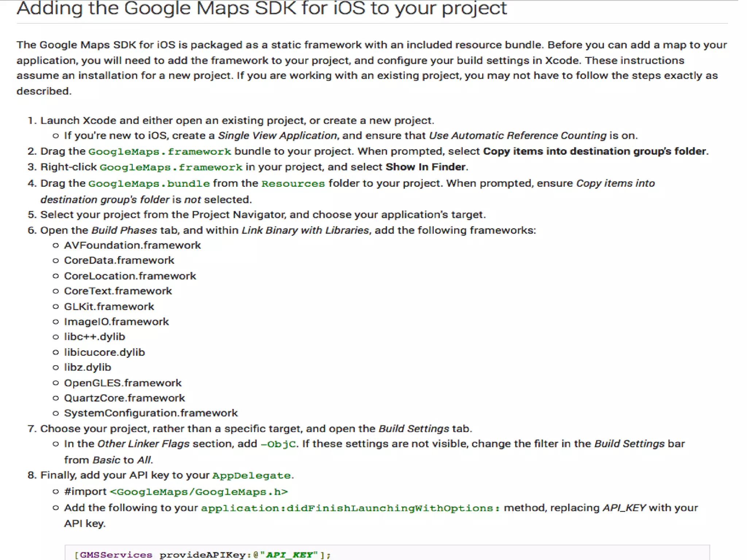Click the bold 'Show In Finder' text

tap(426, 167)
